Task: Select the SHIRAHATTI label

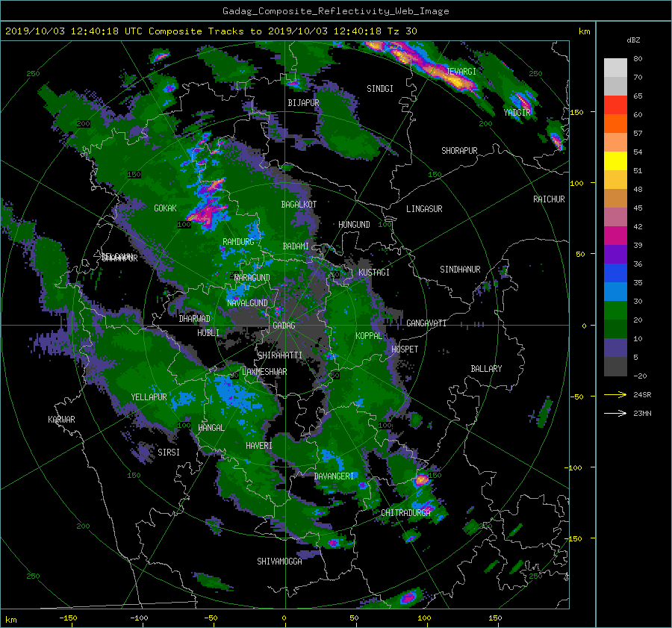Action: 280,355
